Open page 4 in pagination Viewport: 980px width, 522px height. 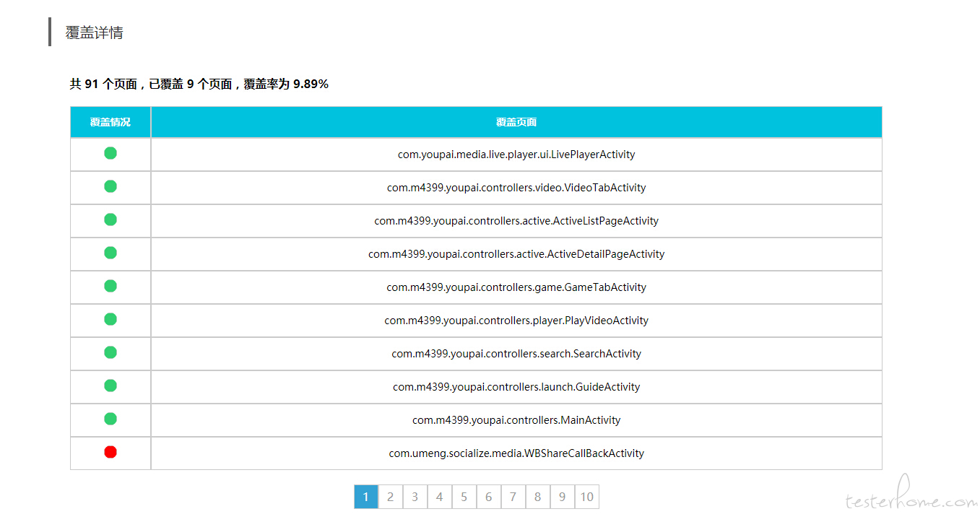(440, 497)
